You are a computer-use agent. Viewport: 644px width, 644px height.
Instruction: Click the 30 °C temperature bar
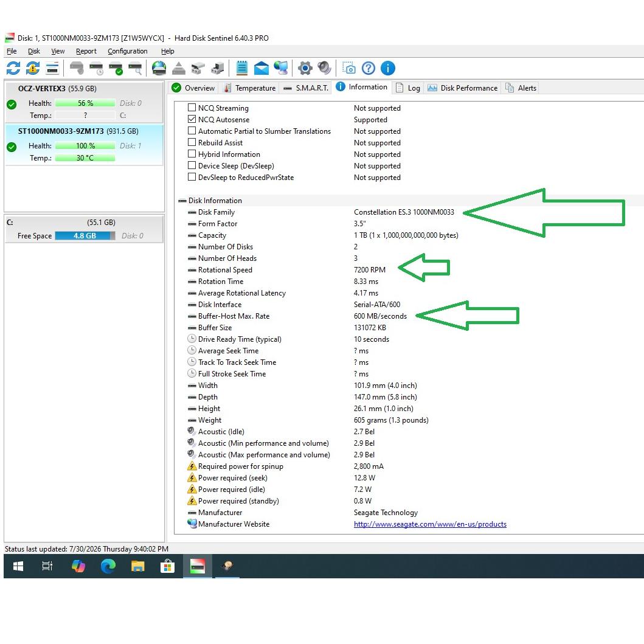[85, 158]
